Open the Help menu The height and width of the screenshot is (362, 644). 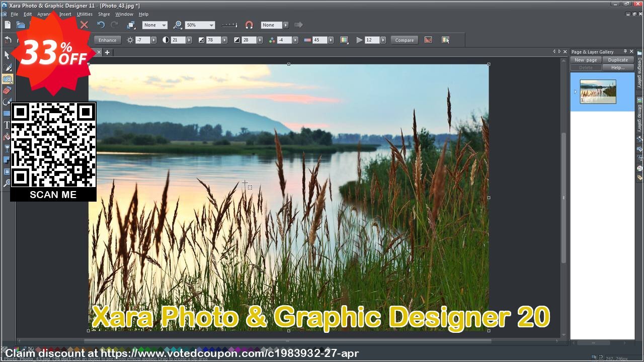143,14
